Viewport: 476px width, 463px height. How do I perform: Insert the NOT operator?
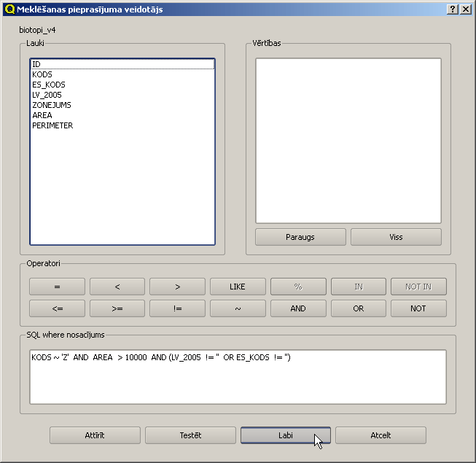point(418,308)
